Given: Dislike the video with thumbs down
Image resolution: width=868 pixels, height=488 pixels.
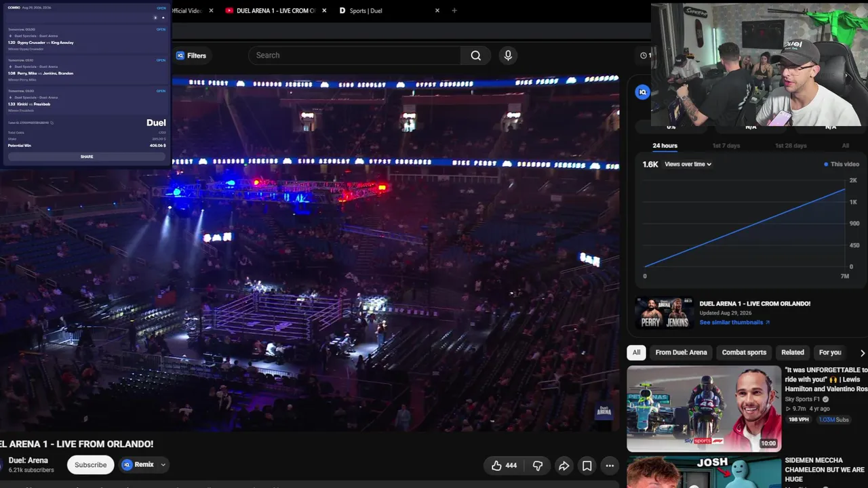Looking at the screenshot, I should (x=538, y=466).
